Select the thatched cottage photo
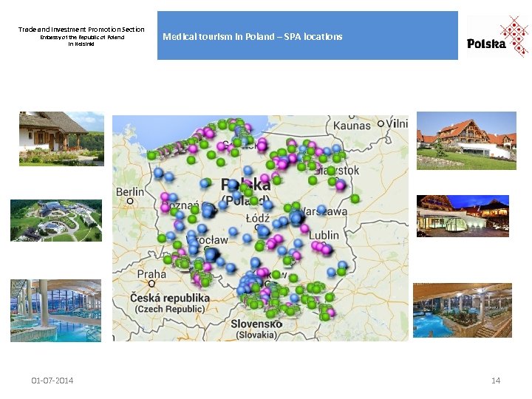Image resolution: width=532 pixels, height=399 pixels. [62, 139]
